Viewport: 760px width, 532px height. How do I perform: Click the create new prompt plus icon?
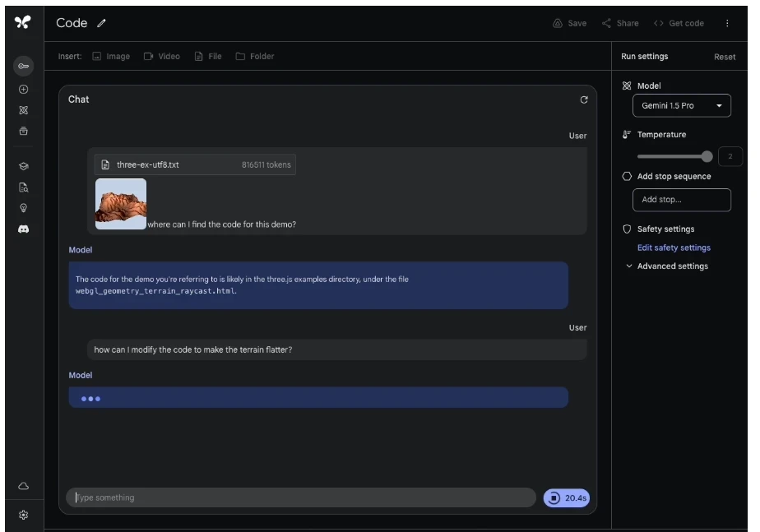pos(23,90)
